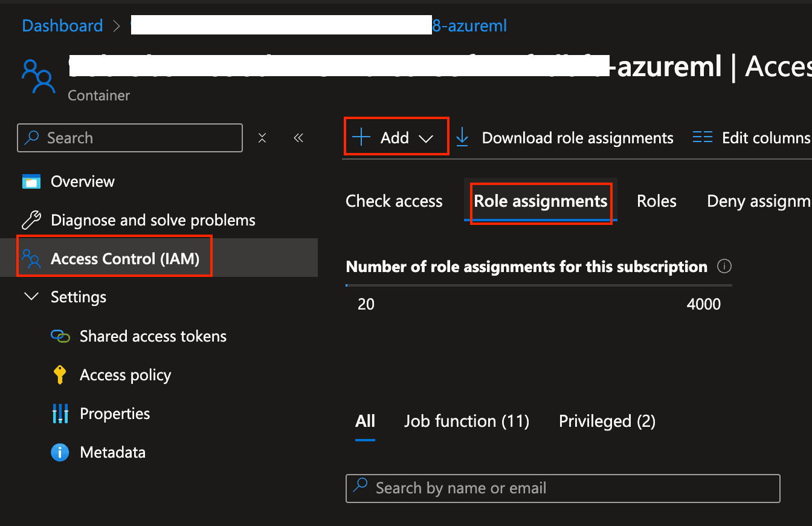Screen dimensions: 812x526
Task: Click the Edit columns icon
Action: [x=702, y=137]
